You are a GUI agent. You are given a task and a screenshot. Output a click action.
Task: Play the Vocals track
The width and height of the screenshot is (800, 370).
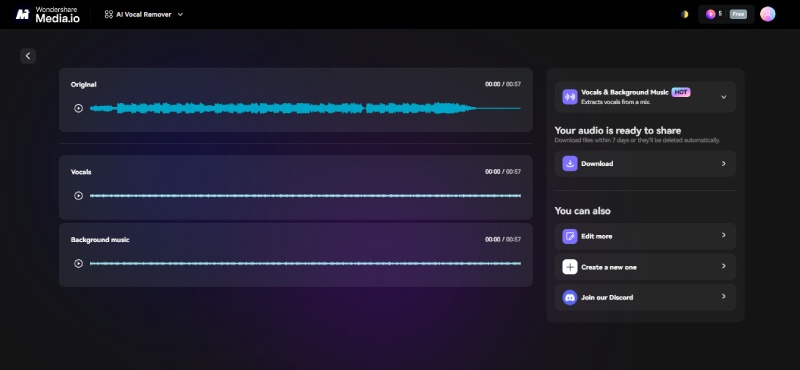point(78,195)
